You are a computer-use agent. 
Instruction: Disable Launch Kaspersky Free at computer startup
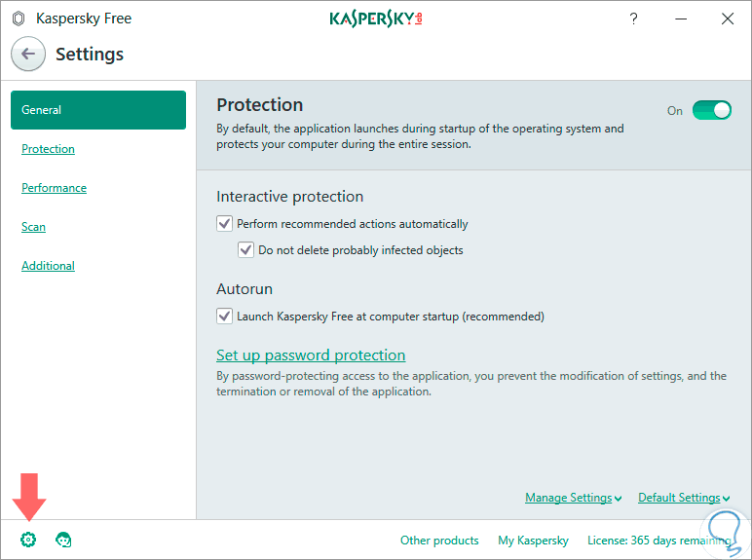(225, 317)
